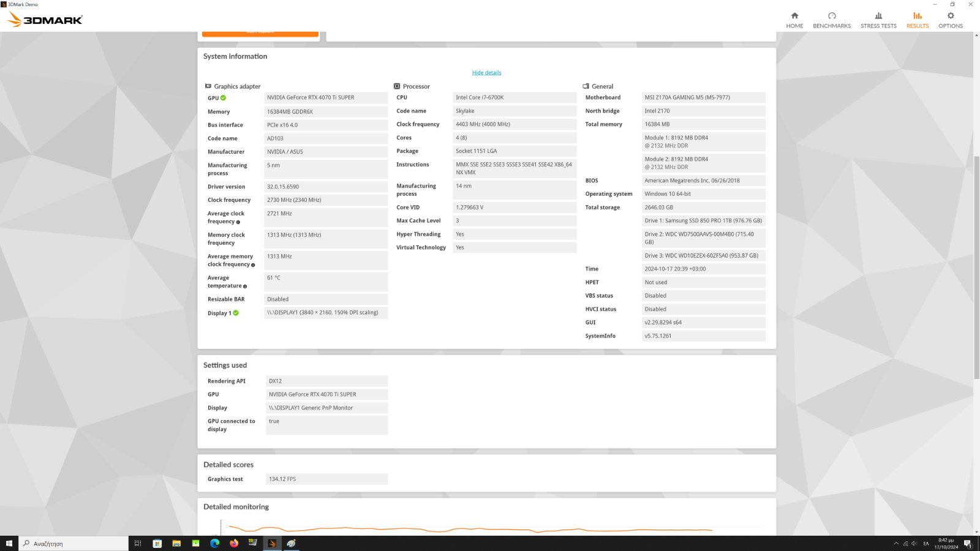Screen dimensions: 980x551
Task: Click the GPU clock frequency 2730 MHz (2340 MHz)
Action: tap(326, 200)
